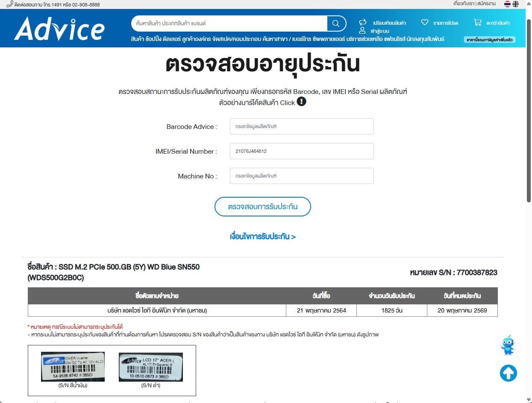Image resolution: width=532 pixels, height=403 pixels.
Task: Click the รายการโปรด link text
Action: pyautogui.click(x=446, y=23)
